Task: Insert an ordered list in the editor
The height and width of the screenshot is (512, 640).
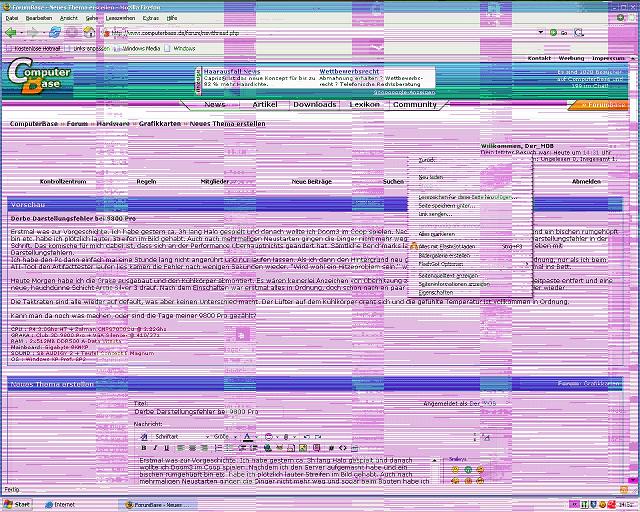Action: pos(218,448)
